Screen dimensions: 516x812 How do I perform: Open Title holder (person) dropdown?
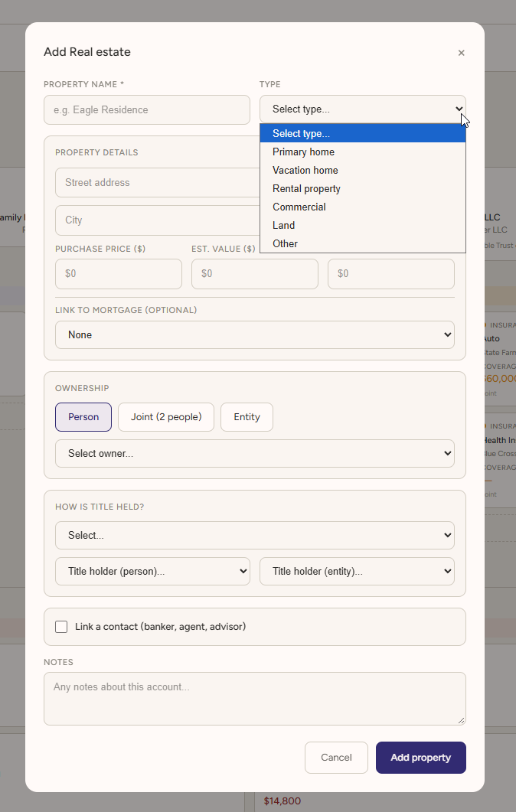[x=153, y=571]
